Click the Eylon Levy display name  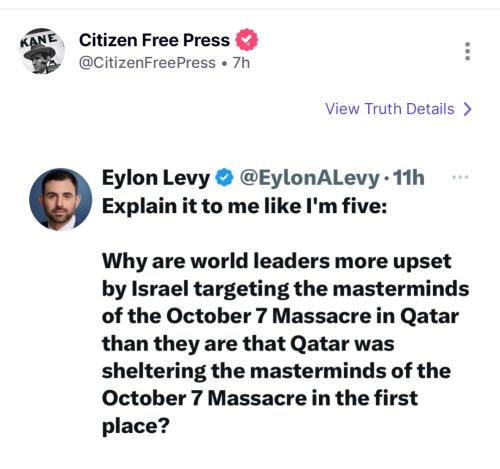(x=156, y=178)
